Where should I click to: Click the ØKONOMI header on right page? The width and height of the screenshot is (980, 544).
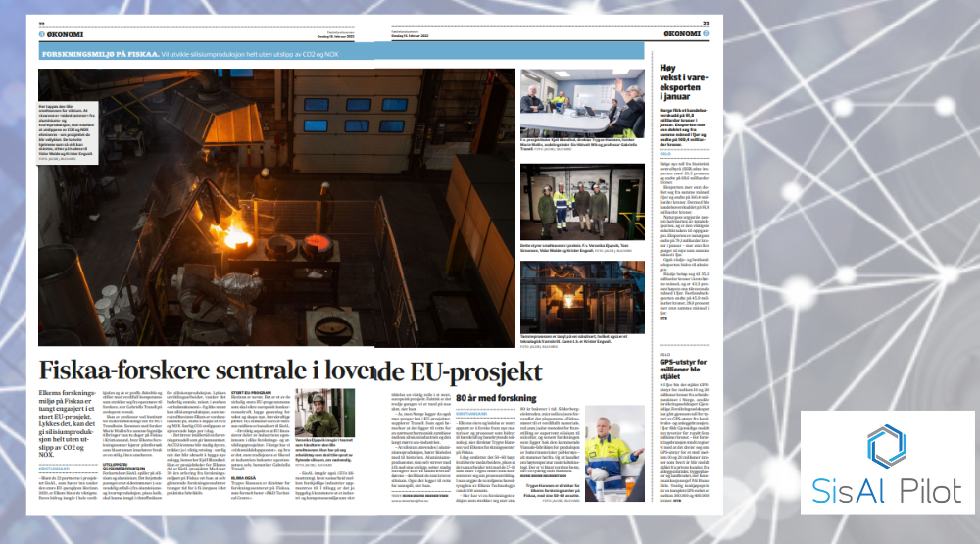click(x=682, y=33)
